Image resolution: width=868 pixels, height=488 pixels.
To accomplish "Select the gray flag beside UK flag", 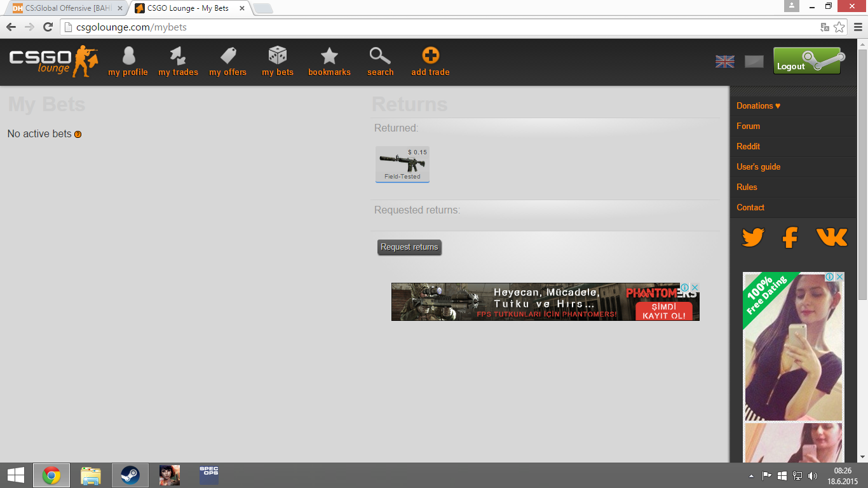I will point(754,62).
